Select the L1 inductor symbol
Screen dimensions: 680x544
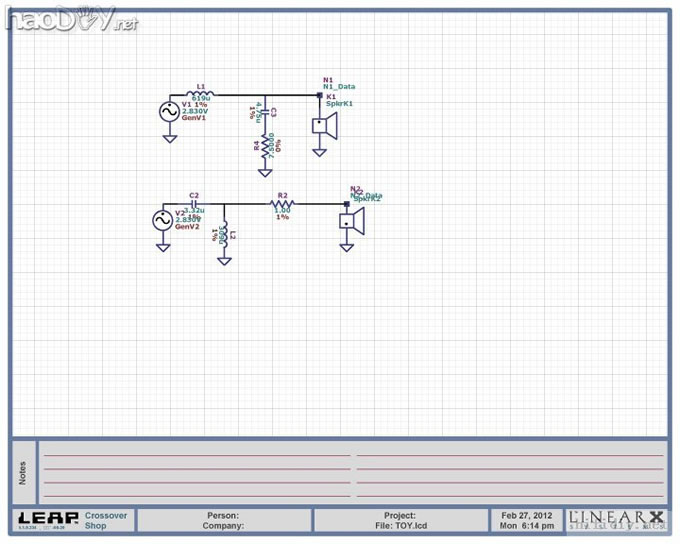201,95
